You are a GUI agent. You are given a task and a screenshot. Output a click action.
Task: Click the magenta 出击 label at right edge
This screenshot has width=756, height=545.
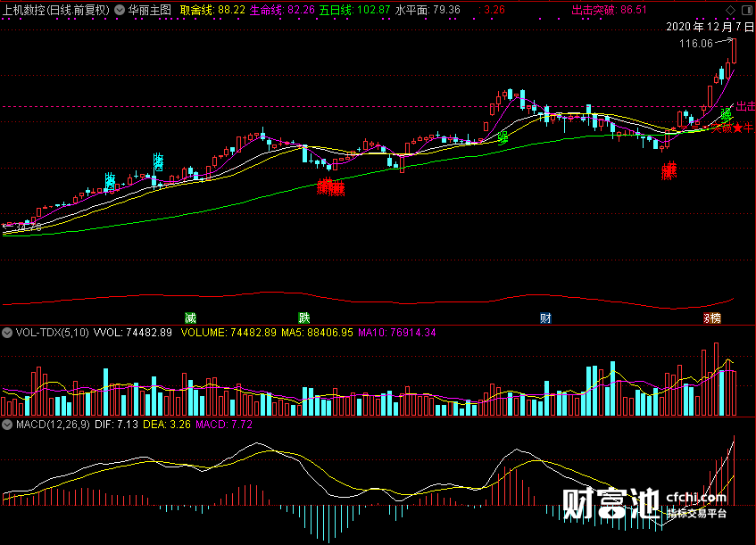[745, 106]
